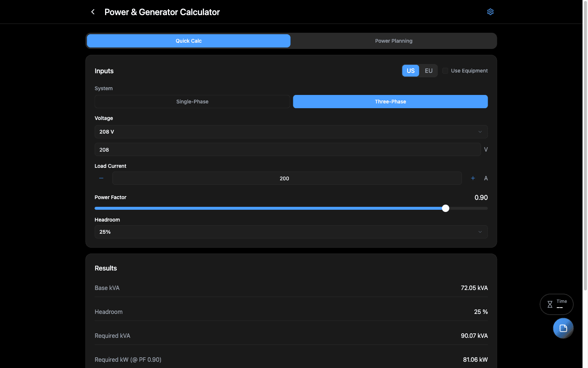Switch to the Quick Calc tab
This screenshot has width=588, height=368.
click(x=189, y=41)
